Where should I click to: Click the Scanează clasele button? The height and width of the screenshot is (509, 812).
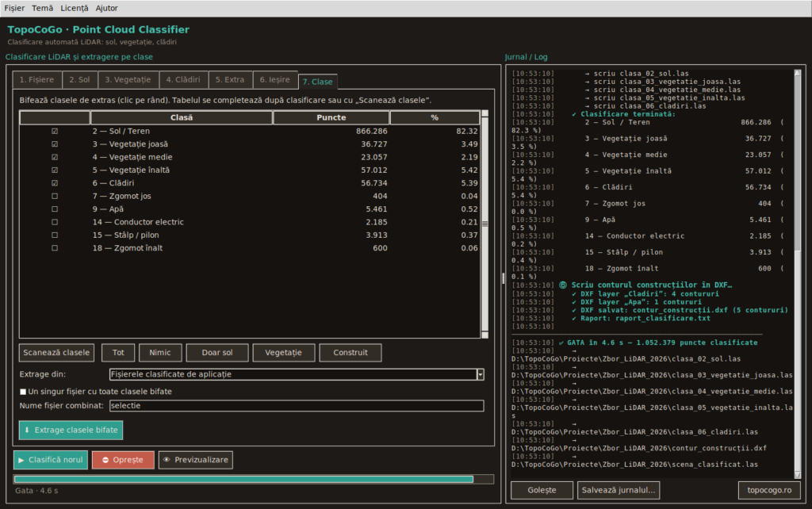[x=56, y=353]
